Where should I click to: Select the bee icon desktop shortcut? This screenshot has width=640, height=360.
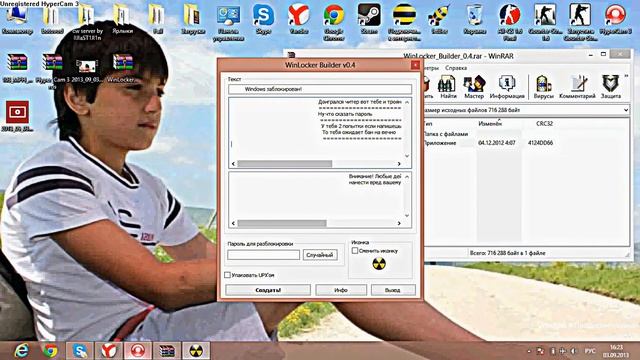[x=439, y=19]
